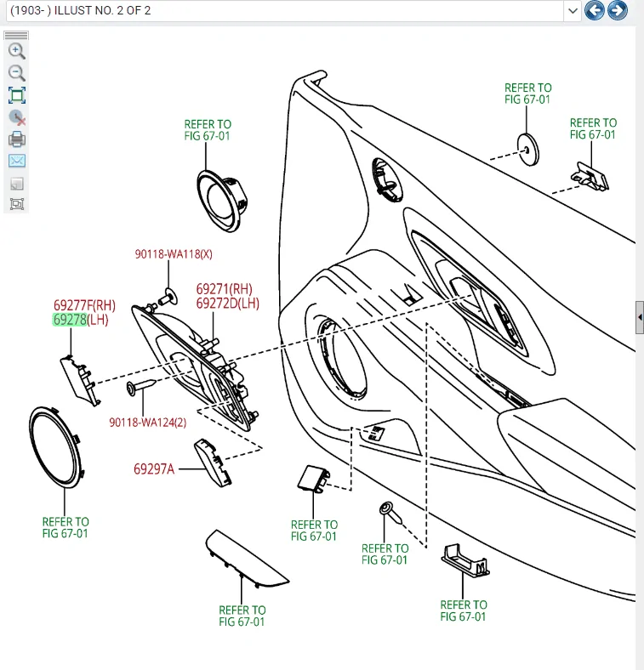Image resolution: width=644 pixels, height=670 pixels.
Task: Print the illustration using printer icon
Action: pos(17,139)
